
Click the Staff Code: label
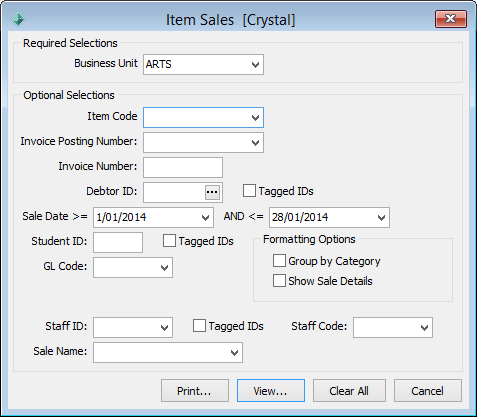click(x=319, y=326)
